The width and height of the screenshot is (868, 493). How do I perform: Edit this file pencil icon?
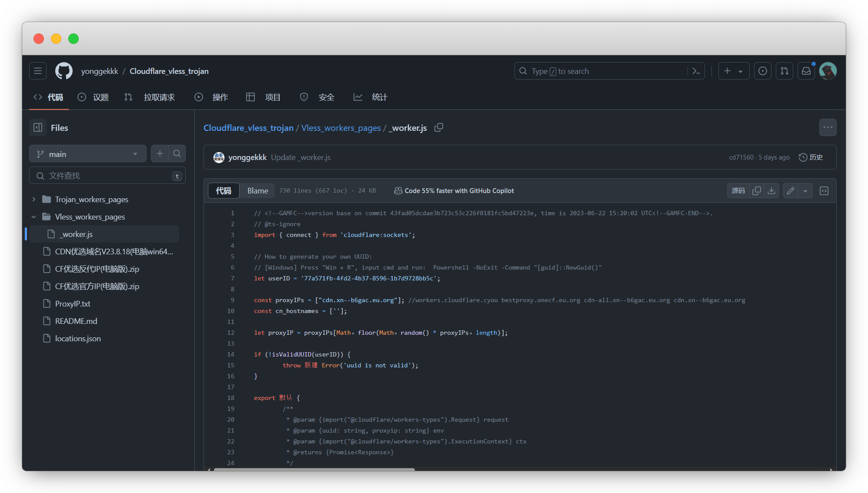(x=790, y=190)
